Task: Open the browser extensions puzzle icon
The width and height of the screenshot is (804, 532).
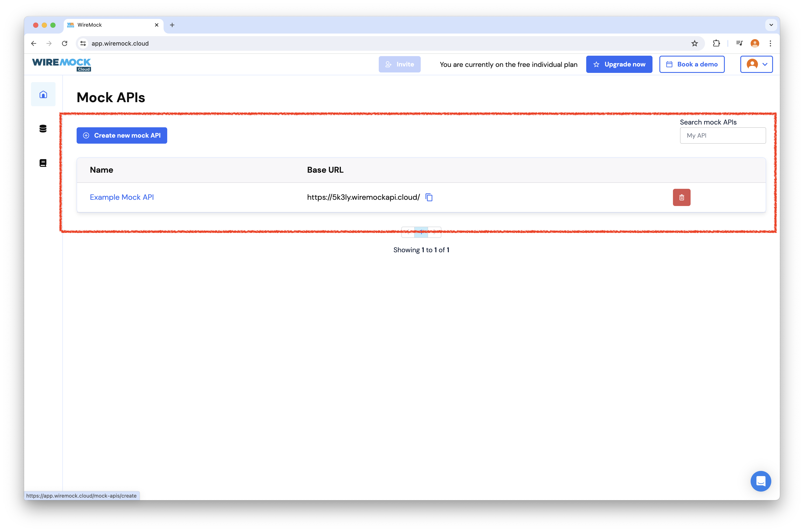Action: pyautogui.click(x=716, y=43)
